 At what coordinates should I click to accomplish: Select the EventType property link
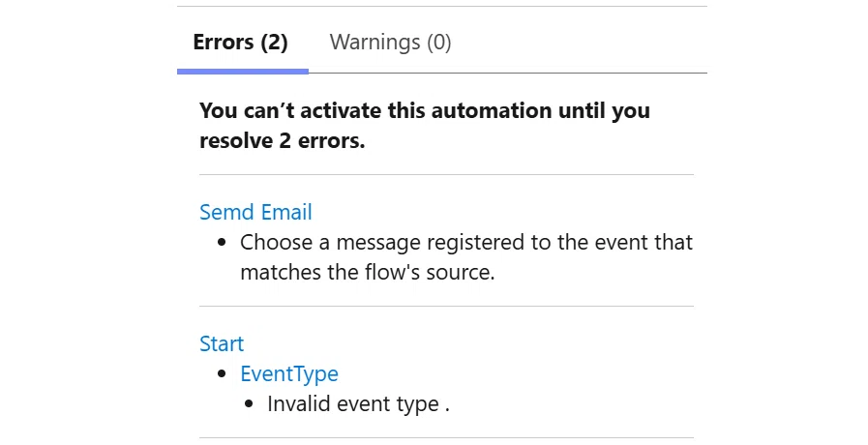[x=289, y=374]
